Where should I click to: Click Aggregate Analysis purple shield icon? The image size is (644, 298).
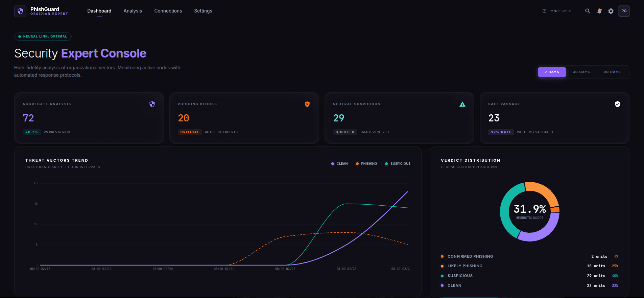pyautogui.click(x=152, y=104)
